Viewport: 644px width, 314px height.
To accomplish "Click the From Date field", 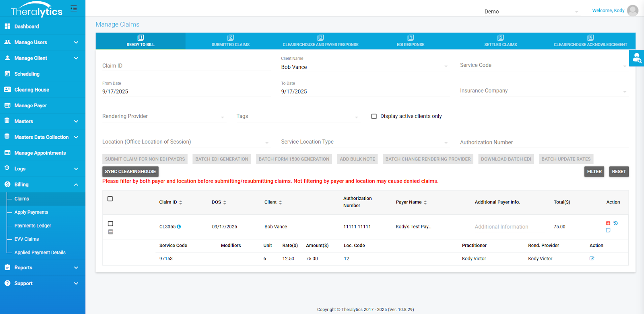I will point(186,92).
